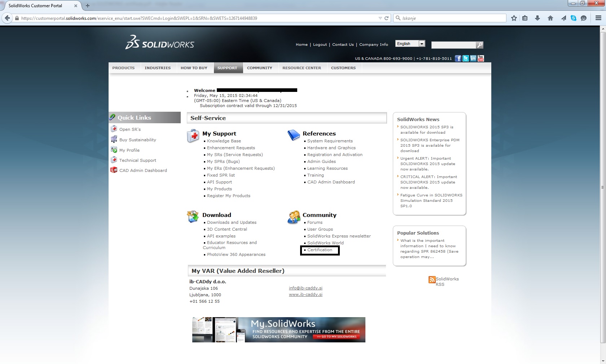Go to the COMMUNITY navigation tab

259,68
